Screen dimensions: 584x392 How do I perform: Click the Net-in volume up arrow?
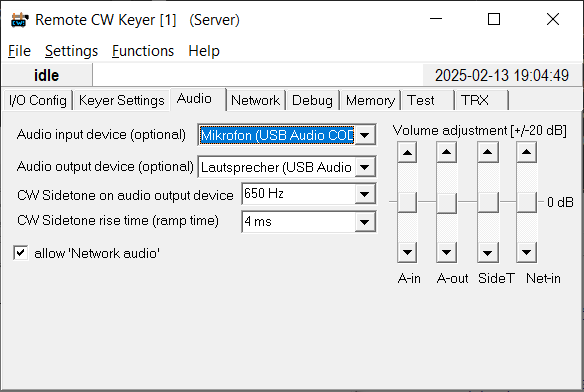(x=527, y=152)
